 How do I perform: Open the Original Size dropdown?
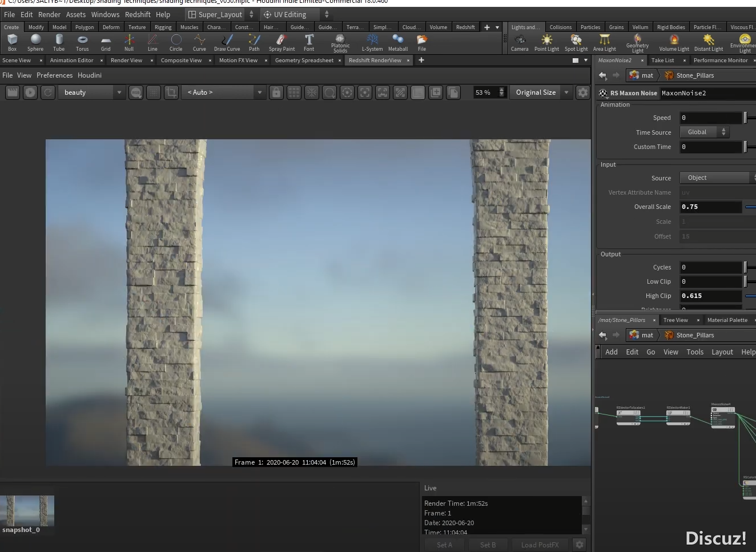click(x=541, y=92)
